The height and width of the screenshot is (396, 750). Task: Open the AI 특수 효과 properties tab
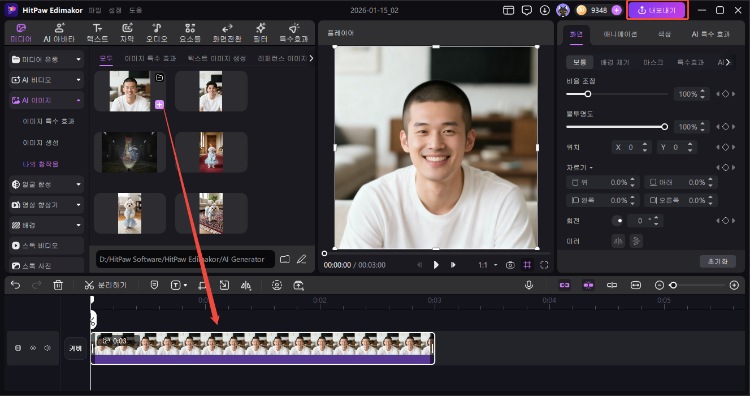pyautogui.click(x=711, y=34)
